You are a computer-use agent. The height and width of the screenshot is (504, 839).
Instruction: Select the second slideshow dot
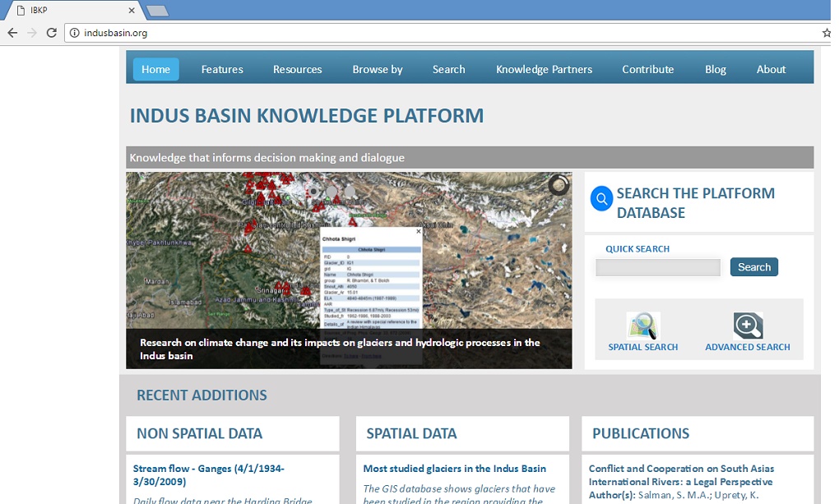point(331,191)
